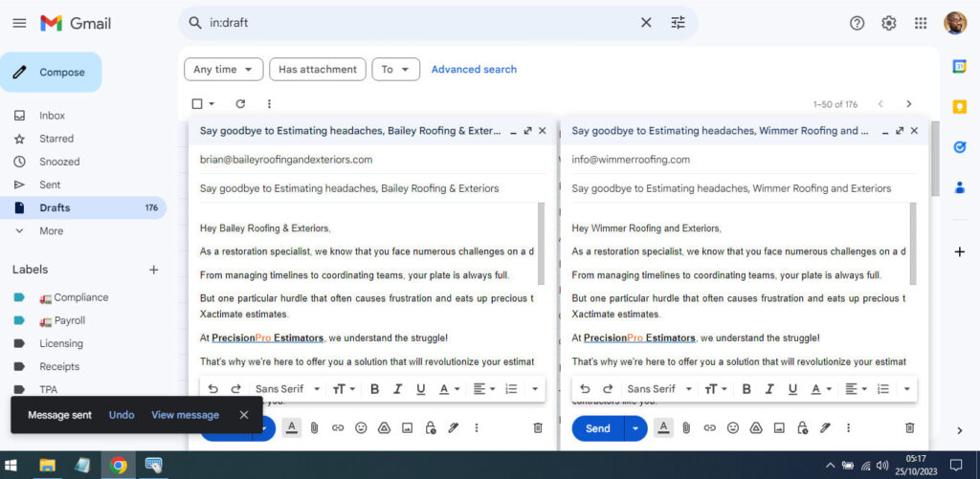Screen dimensions: 980x479
Task: Tick the select all messages checkbox
Action: pos(197,103)
